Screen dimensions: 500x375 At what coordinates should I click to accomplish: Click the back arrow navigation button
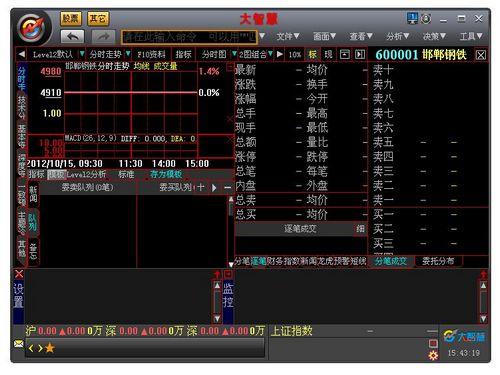coord(72,36)
